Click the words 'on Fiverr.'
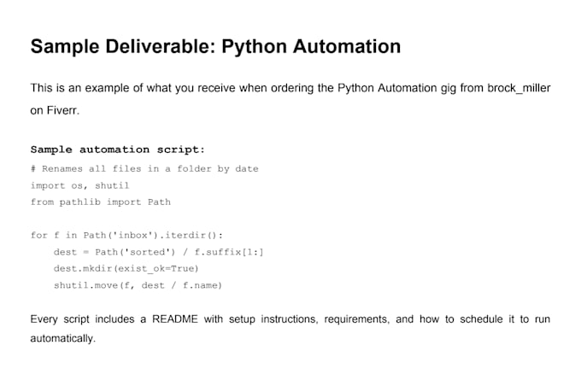This screenshot has width=581, height=392. point(55,110)
